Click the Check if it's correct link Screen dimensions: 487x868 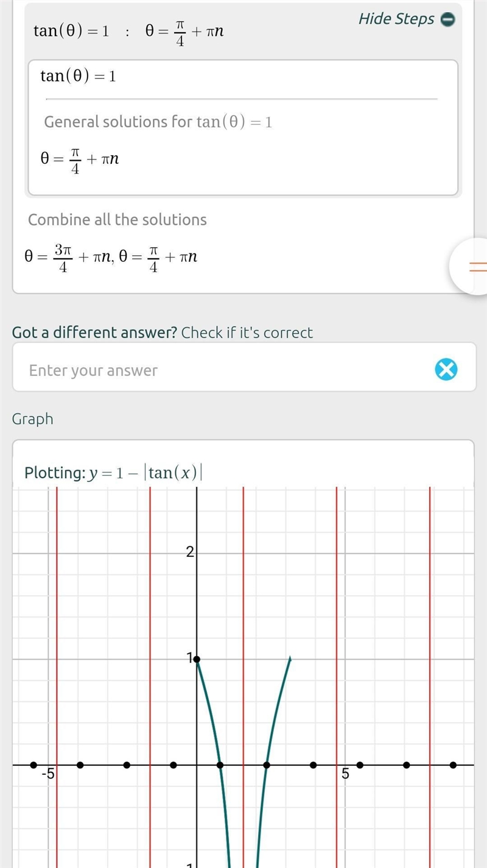click(247, 333)
